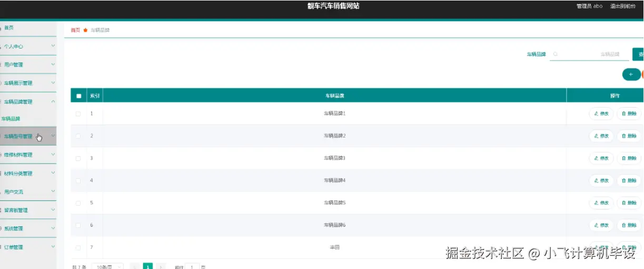This screenshot has width=644, height=269.
Task: Click the cell text 车辆品牌6
Action: click(334, 225)
